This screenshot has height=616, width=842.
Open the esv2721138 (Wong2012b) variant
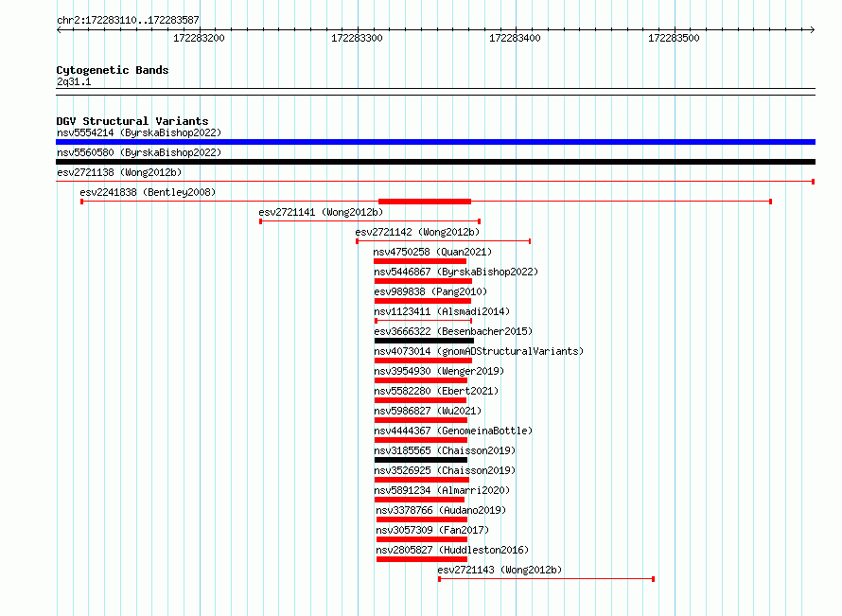pos(119,172)
